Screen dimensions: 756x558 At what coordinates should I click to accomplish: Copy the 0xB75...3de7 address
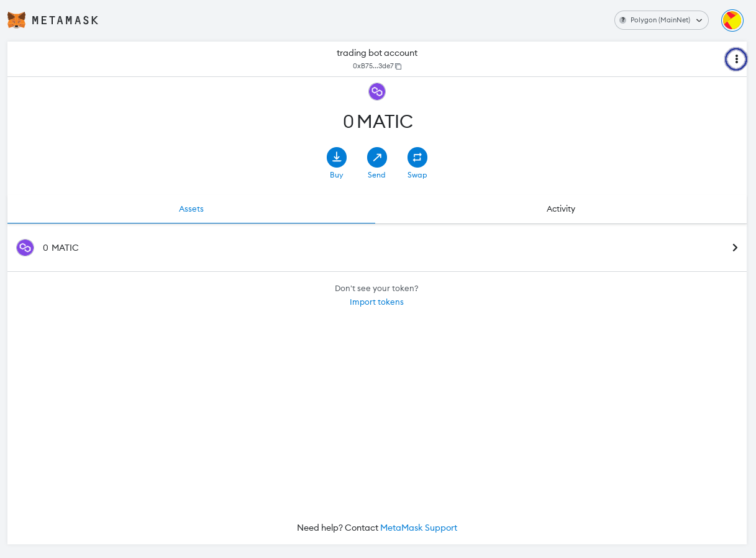(x=377, y=66)
